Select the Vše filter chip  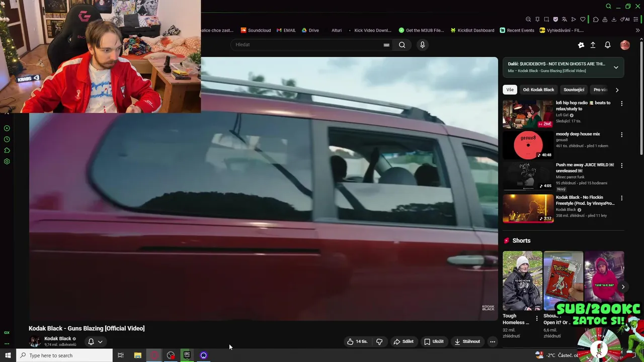pos(510,90)
